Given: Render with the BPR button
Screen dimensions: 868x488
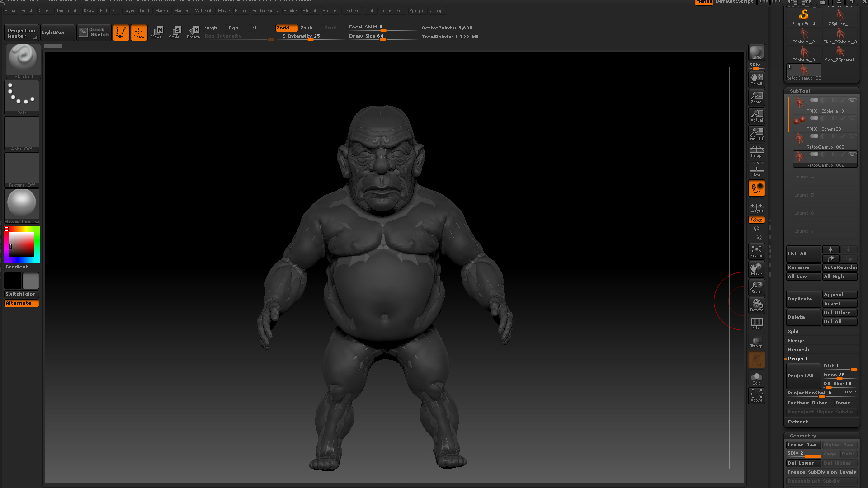Looking at the screenshot, I should point(756,52).
